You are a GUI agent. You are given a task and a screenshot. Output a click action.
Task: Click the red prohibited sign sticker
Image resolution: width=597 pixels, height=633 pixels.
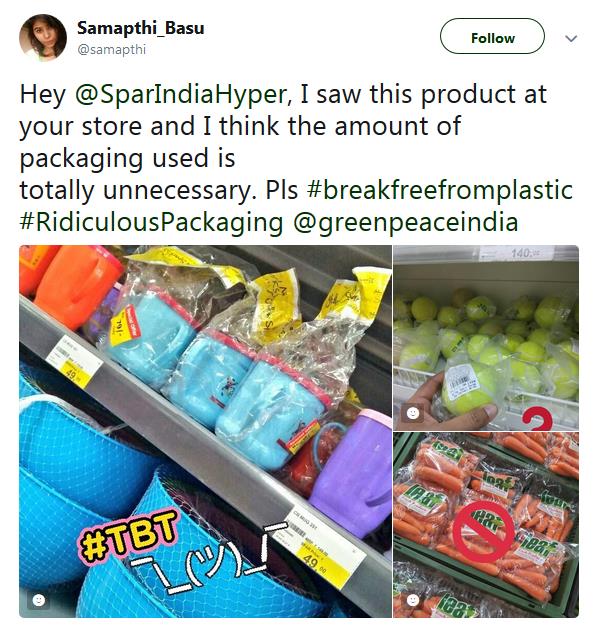(484, 532)
